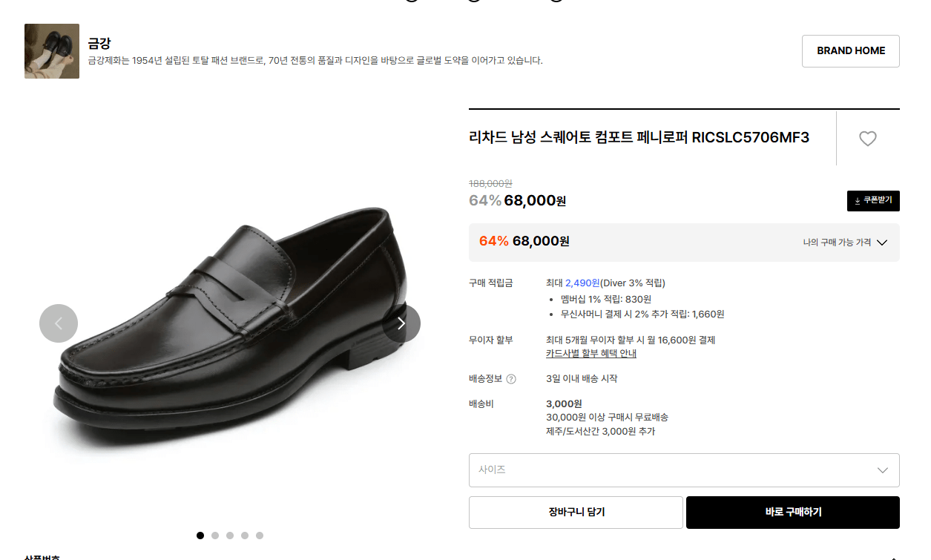
Task: Open the 사이즈 selection box
Action: pyautogui.click(x=684, y=470)
